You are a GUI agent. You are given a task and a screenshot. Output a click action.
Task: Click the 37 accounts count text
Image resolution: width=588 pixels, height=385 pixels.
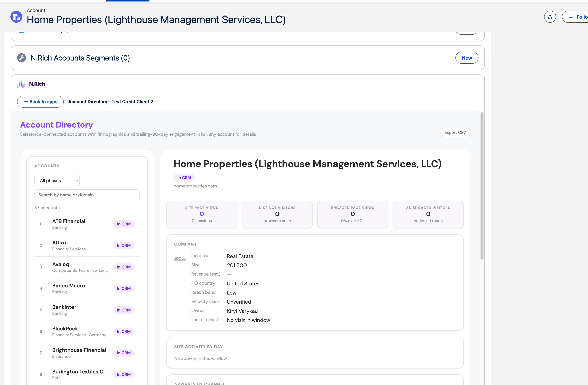pos(47,208)
